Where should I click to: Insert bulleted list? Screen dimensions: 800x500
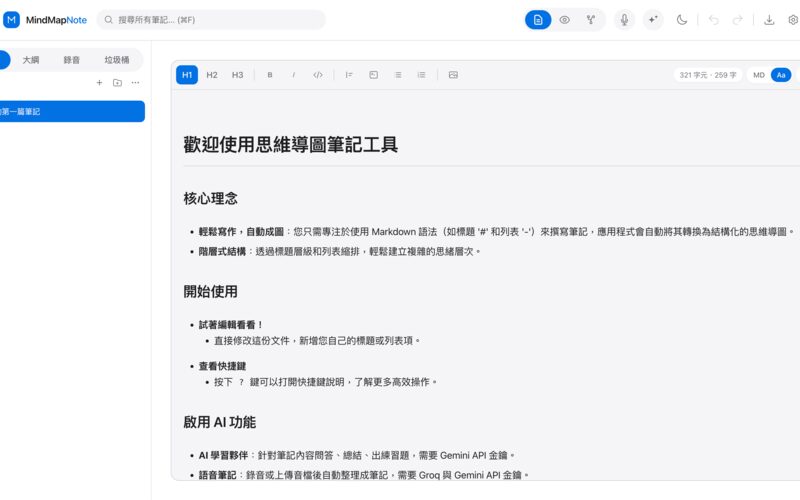tap(397, 75)
